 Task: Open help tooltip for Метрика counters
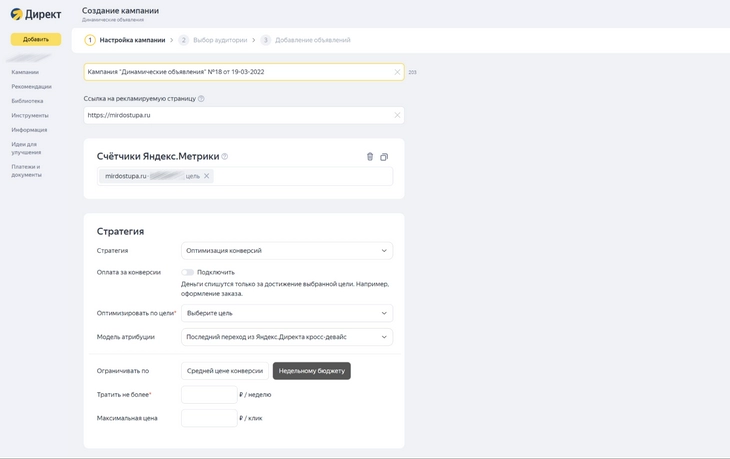pyautogui.click(x=225, y=157)
